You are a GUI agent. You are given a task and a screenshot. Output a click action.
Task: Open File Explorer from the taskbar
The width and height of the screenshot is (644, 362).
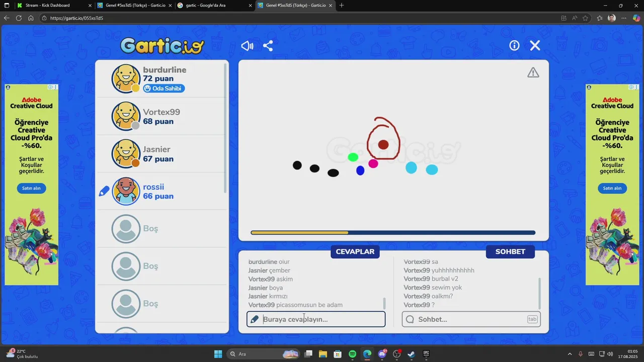[323, 354]
